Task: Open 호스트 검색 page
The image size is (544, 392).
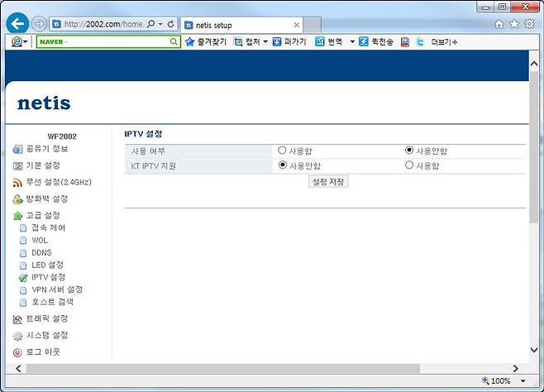Action: coord(52,302)
